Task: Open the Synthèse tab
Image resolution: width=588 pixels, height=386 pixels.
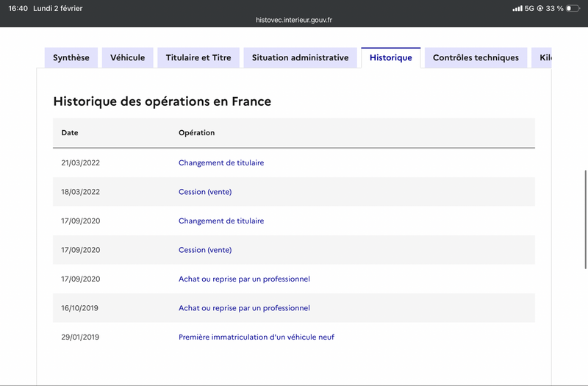Action: 71,58
